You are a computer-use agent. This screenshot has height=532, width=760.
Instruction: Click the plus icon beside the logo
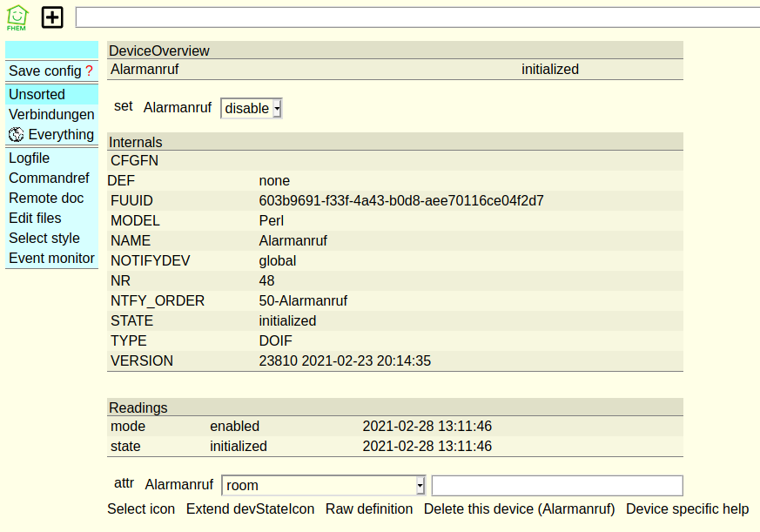(x=52, y=17)
